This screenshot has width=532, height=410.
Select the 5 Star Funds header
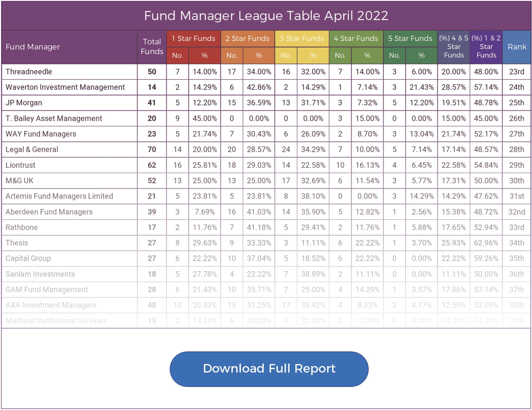point(410,39)
